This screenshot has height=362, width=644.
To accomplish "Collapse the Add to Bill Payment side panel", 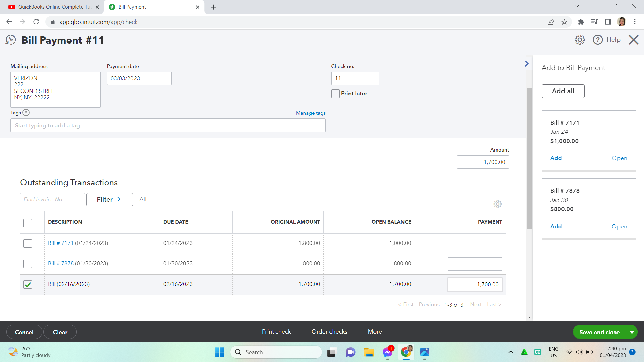I will 526,64.
